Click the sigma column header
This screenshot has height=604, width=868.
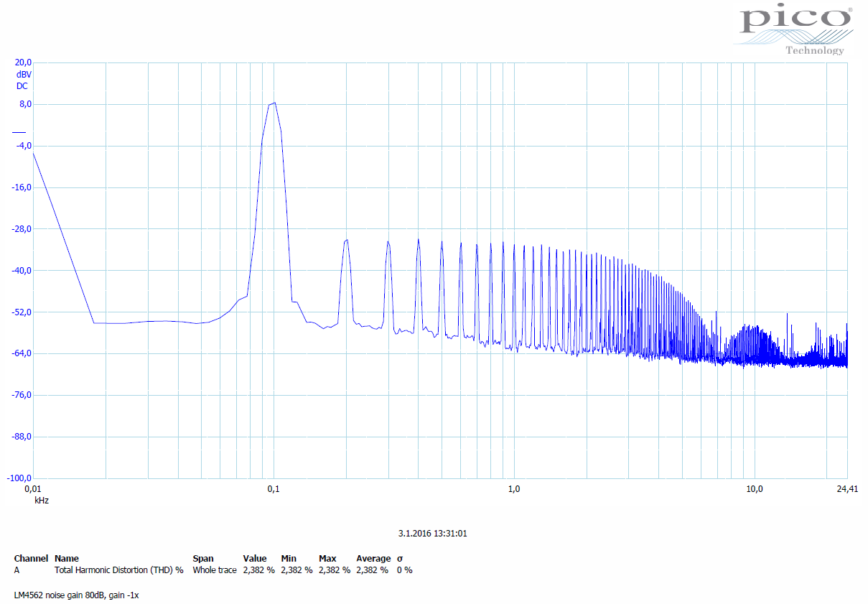(400, 558)
